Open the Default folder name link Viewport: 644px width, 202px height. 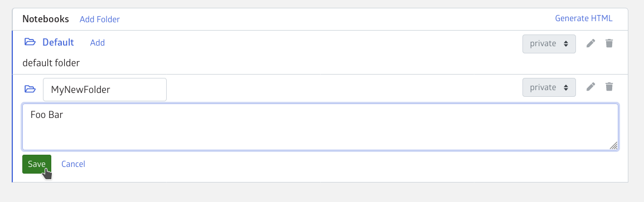(59, 42)
